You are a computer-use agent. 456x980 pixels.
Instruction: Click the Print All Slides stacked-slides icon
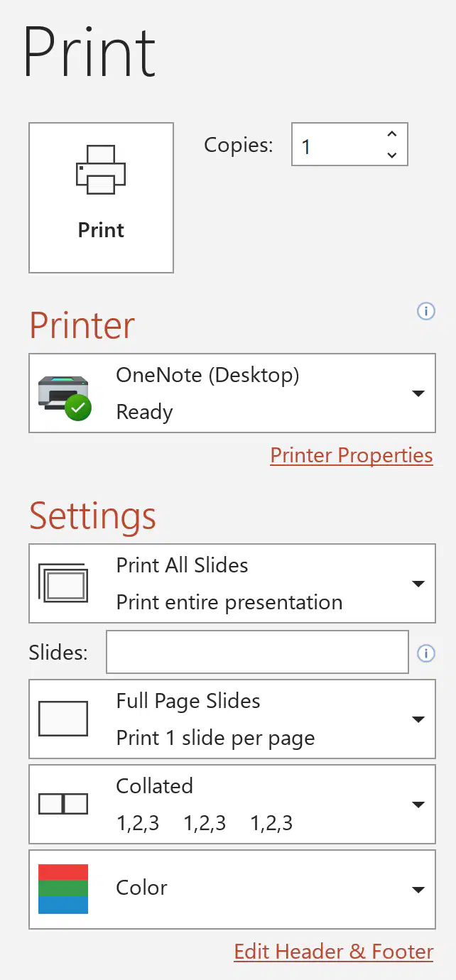63,584
